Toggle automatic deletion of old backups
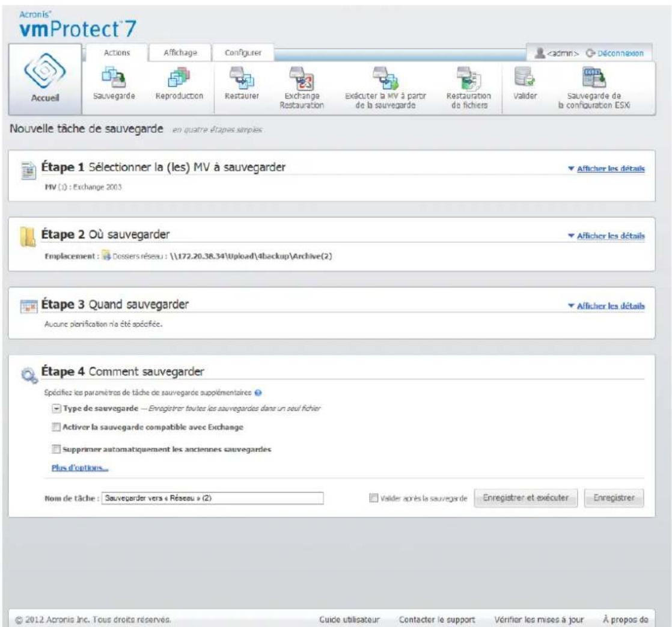The width and height of the screenshot is (672, 627). point(56,449)
